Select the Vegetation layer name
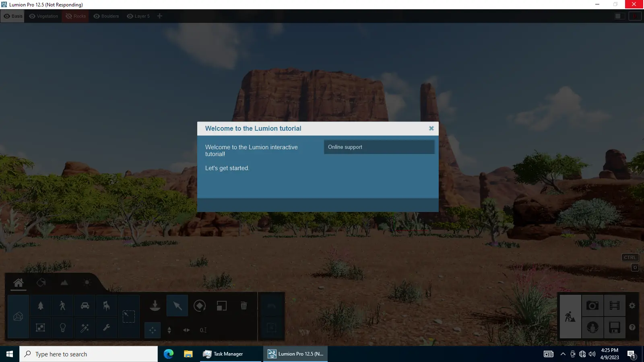The image size is (644, 362). click(x=47, y=16)
